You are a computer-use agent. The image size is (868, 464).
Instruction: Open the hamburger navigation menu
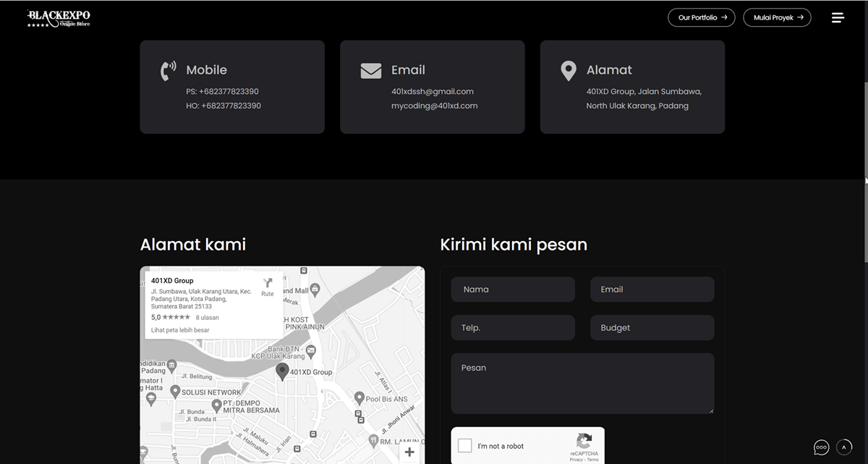(838, 17)
